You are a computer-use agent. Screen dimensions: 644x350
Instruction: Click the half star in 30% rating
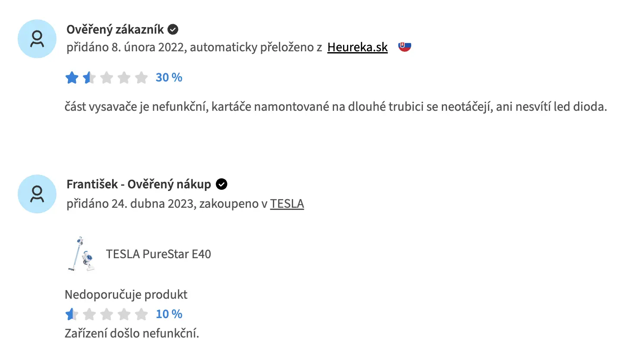pyautogui.click(x=89, y=78)
